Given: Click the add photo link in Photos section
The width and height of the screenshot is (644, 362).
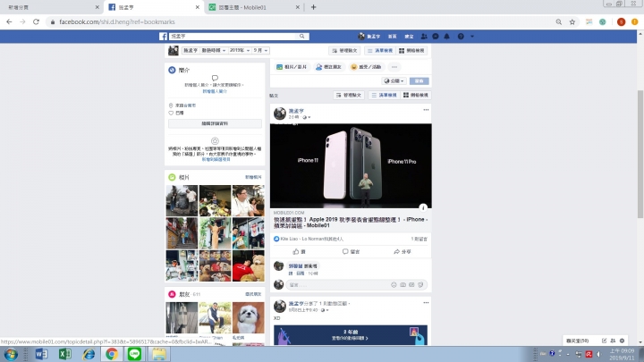Looking at the screenshot, I should pos(253,177).
